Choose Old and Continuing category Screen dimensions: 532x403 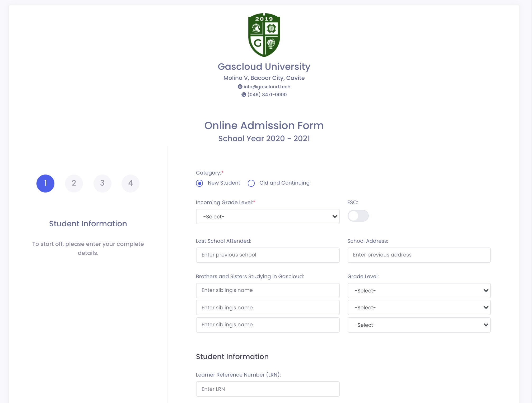click(251, 183)
